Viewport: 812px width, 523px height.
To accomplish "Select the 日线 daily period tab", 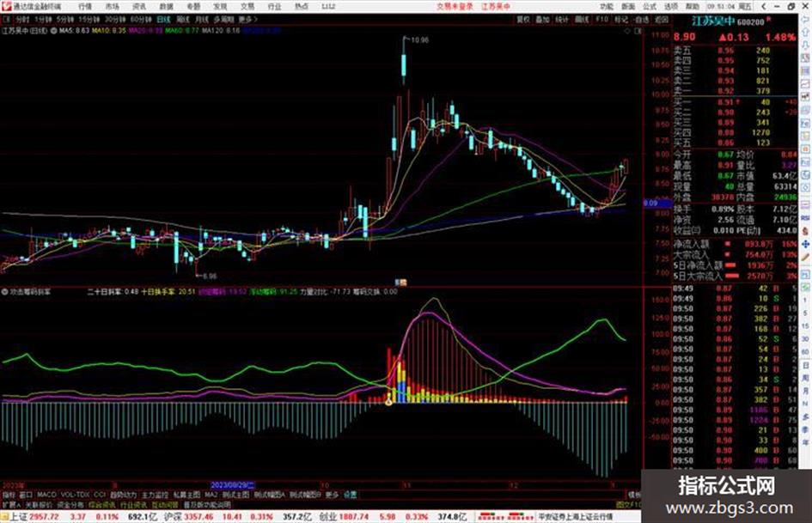I will [x=163, y=20].
